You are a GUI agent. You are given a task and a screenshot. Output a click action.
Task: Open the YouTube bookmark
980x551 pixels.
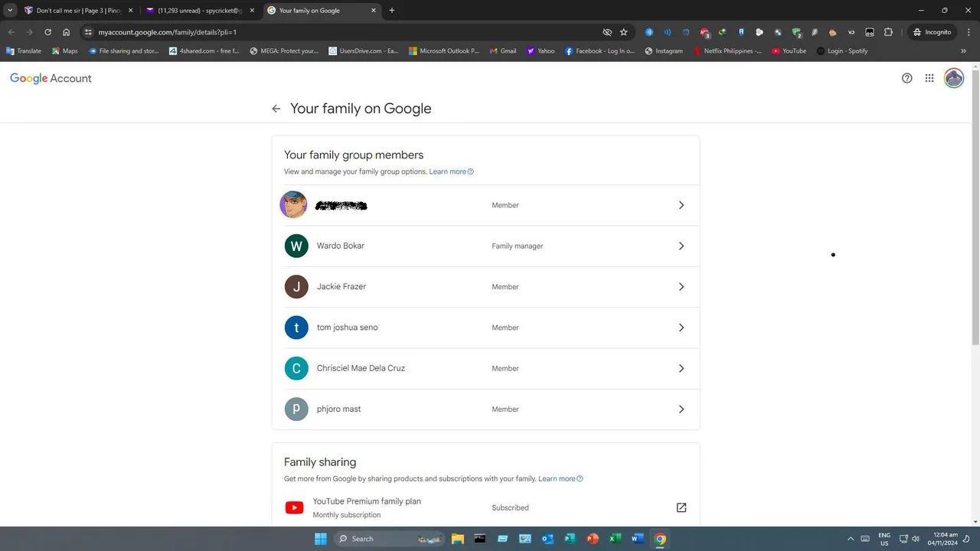tap(789, 51)
